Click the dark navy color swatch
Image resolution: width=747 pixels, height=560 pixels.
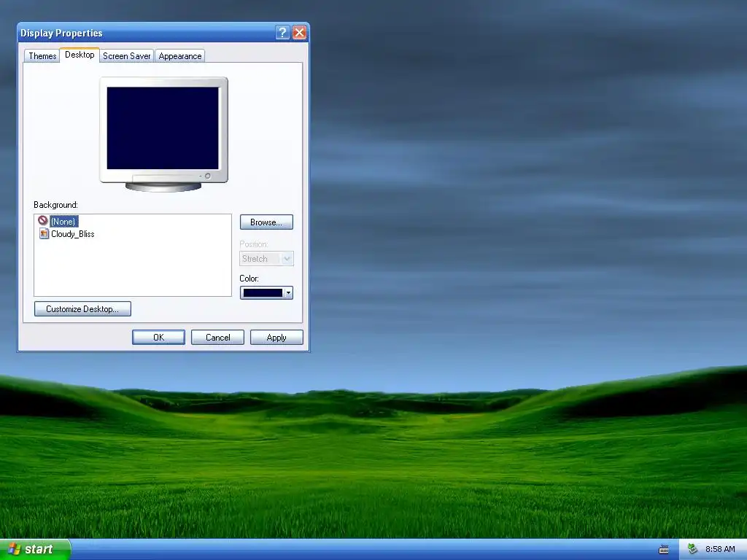(263, 293)
